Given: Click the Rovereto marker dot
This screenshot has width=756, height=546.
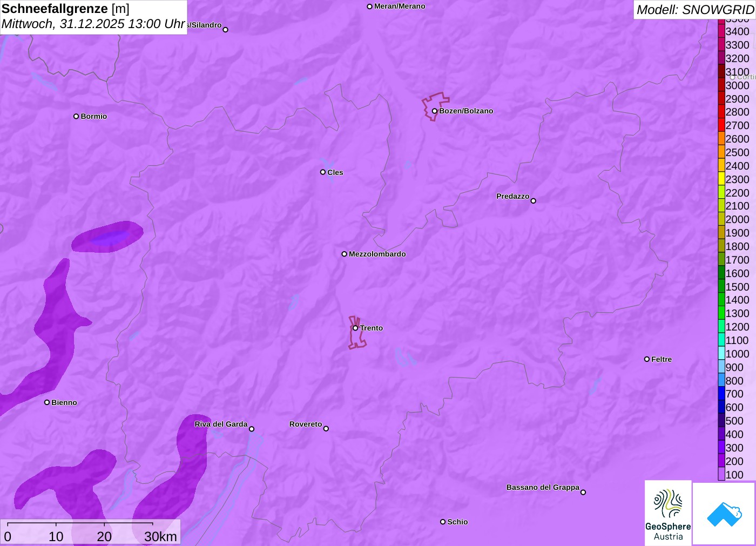Looking at the screenshot, I should click(326, 429).
